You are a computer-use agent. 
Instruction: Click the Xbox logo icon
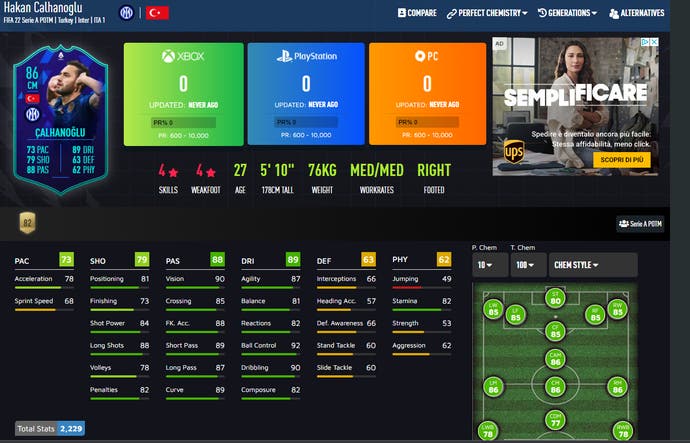tap(168, 56)
